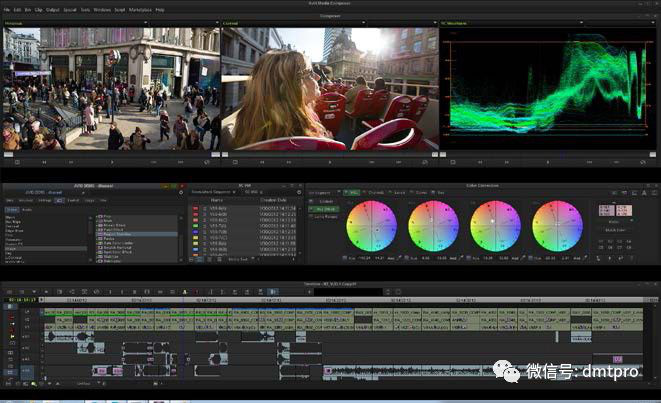Toggle the Levels group enable checkbox

(390, 192)
